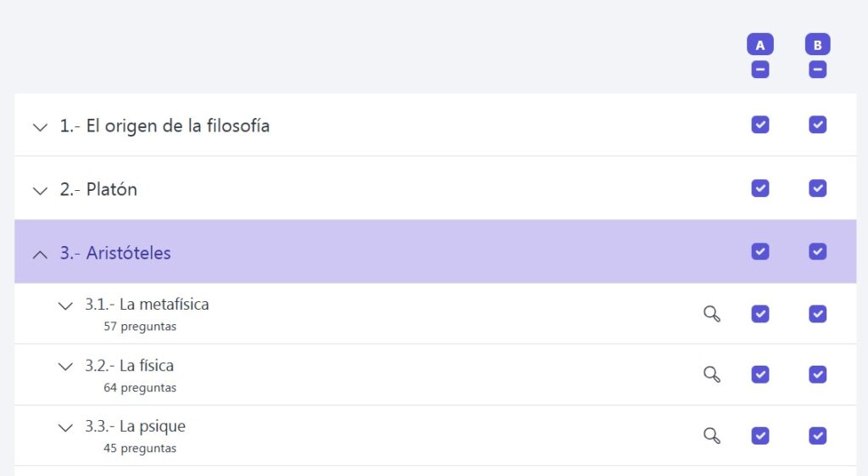Click magnifier icon for La física
Screen dimensions: 868x476
click(x=712, y=374)
